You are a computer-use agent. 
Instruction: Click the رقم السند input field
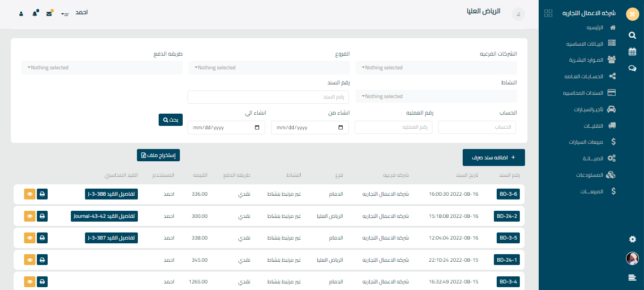pyautogui.click(x=268, y=97)
